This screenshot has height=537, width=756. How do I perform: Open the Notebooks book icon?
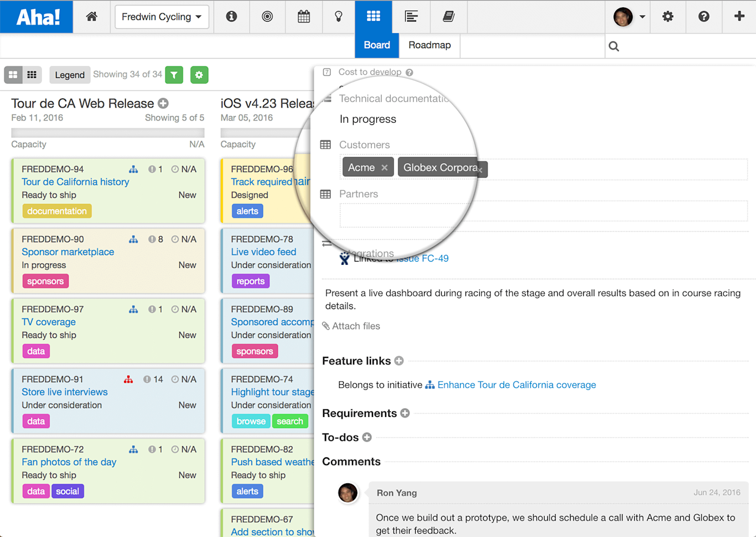448,17
